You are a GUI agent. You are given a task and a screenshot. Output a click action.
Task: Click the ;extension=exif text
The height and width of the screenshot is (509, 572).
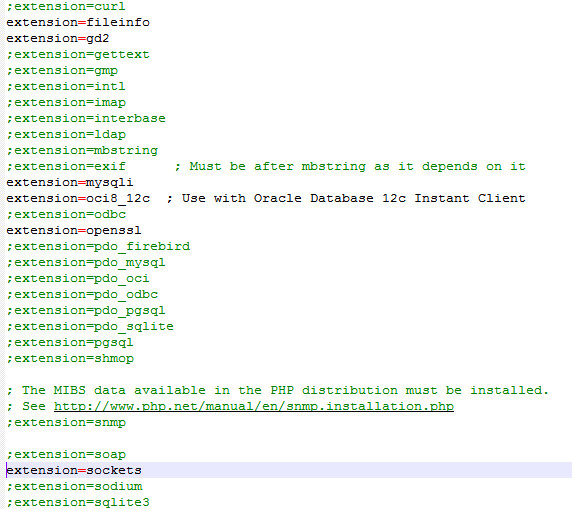pyautogui.click(x=66, y=167)
